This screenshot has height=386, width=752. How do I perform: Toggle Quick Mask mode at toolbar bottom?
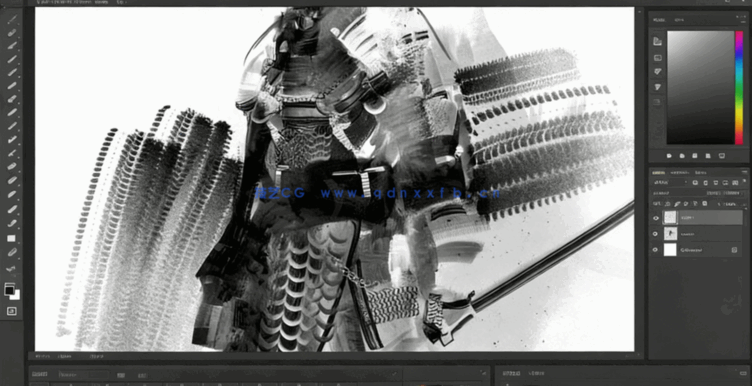coord(11,311)
